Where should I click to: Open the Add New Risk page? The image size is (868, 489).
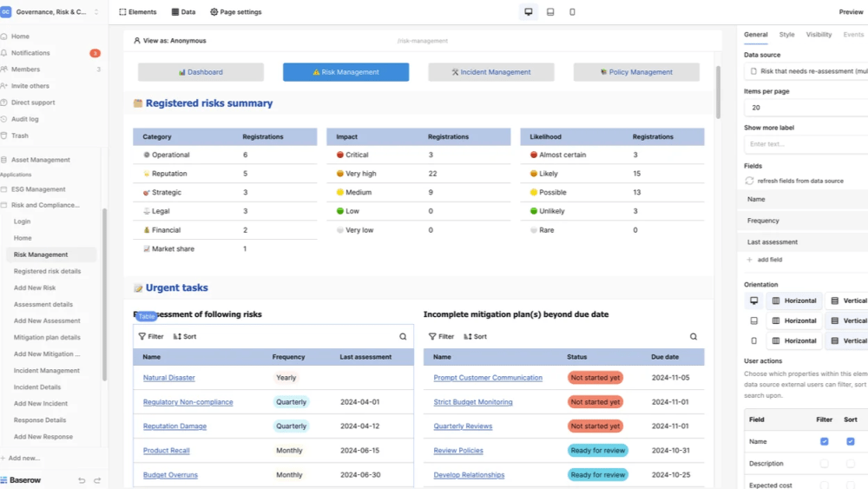(x=35, y=288)
